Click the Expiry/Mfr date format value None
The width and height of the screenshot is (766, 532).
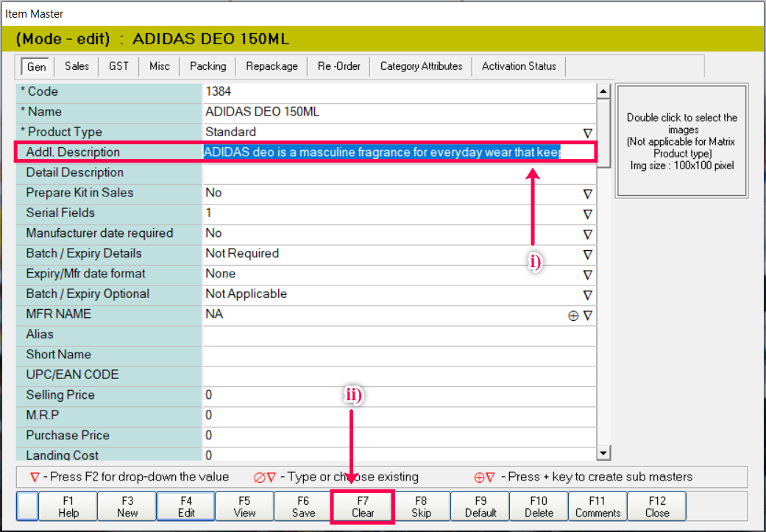pos(220,274)
